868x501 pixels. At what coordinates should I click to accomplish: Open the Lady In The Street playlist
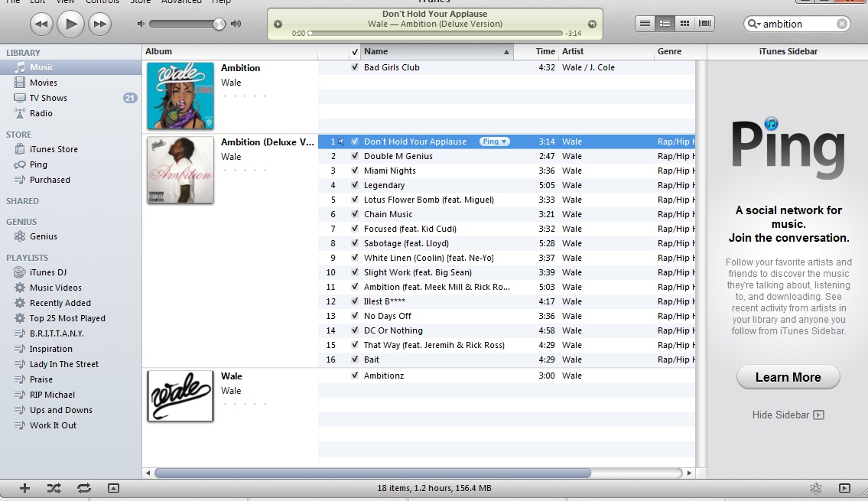63,364
